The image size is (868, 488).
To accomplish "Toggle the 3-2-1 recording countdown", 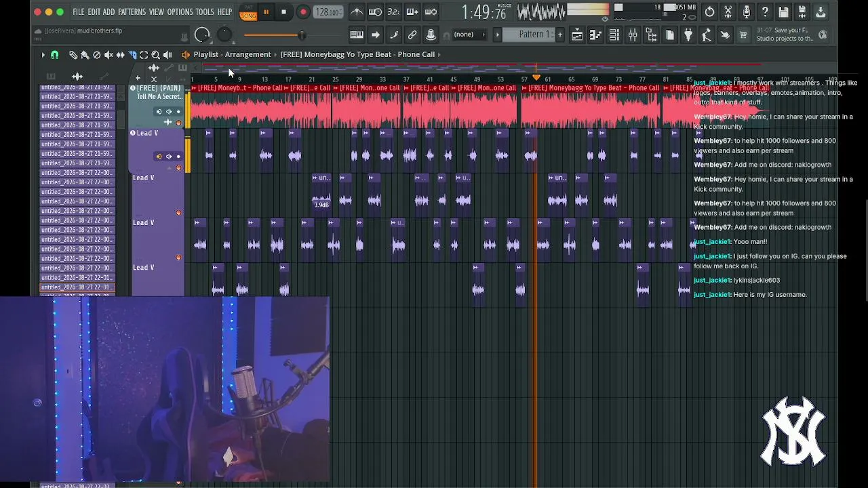I will point(393,12).
